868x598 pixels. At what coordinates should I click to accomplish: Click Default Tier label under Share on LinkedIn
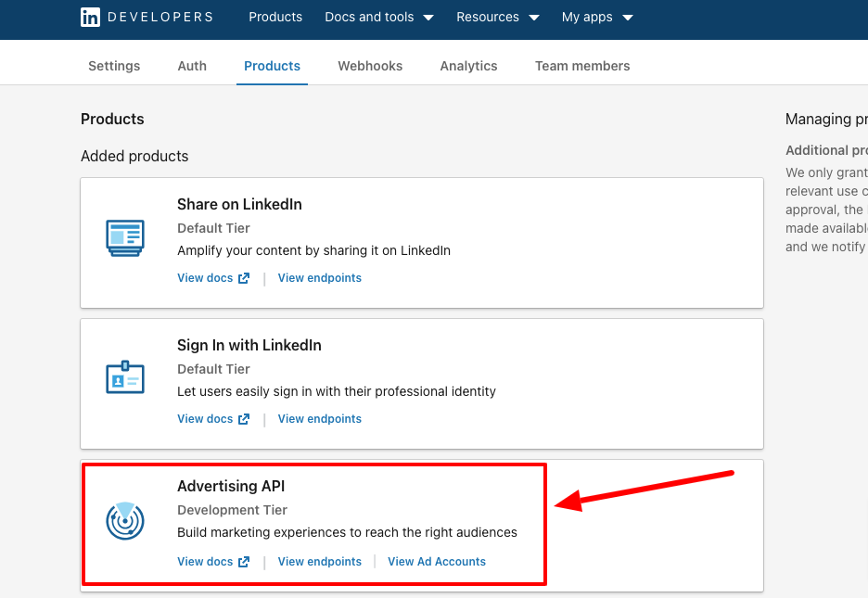pyautogui.click(x=213, y=228)
